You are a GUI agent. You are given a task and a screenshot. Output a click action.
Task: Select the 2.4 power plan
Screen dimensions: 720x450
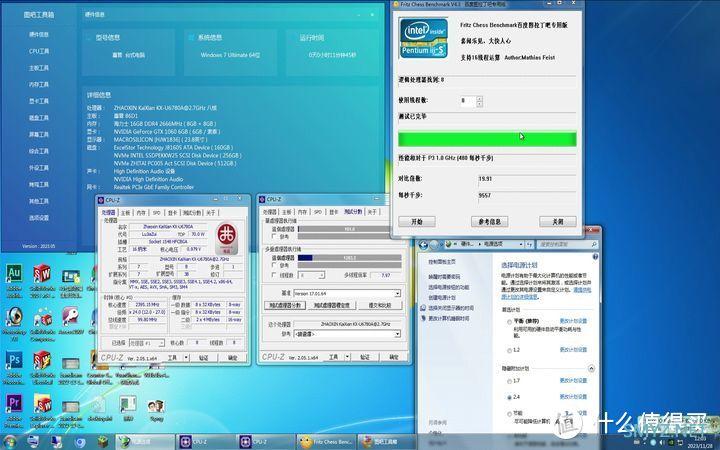coord(509,398)
